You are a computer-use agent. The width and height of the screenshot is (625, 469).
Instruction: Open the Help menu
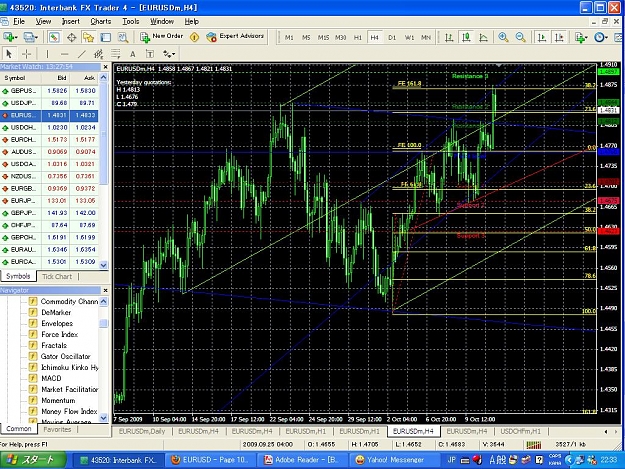pos(191,22)
